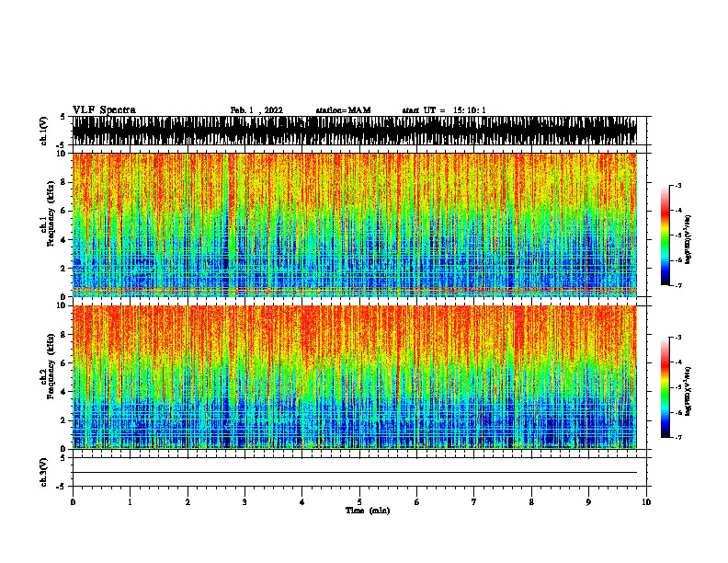The image size is (728, 563).
Task: Click the time axis tick label '5'
Action: pyautogui.click(x=359, y=502)
